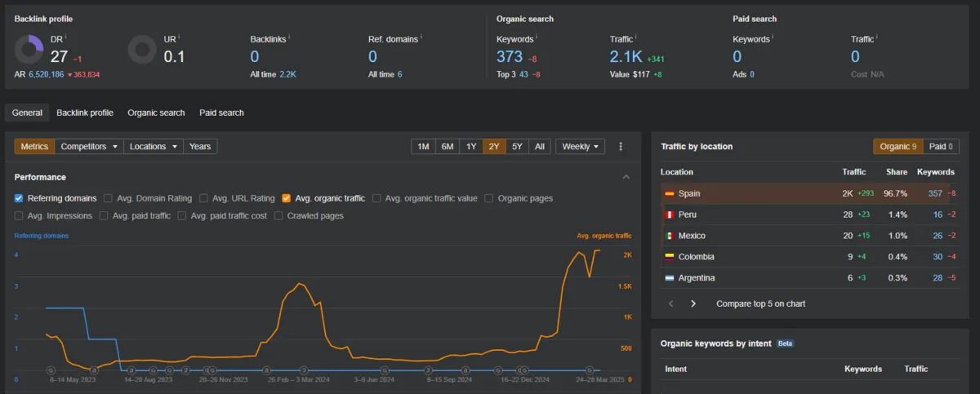Click the Argentina flag icon

tap(670, 278)
